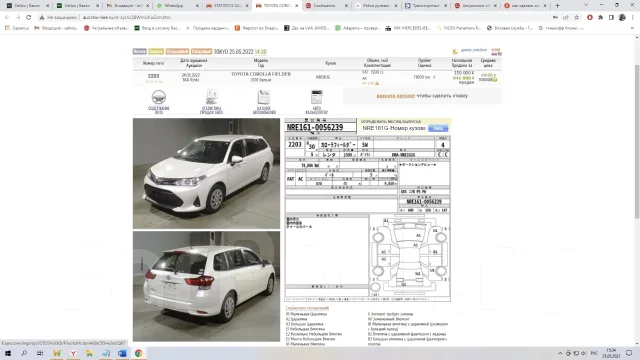Open the Gmail bookmark in bookmarks bar

[x=56, y=28]
